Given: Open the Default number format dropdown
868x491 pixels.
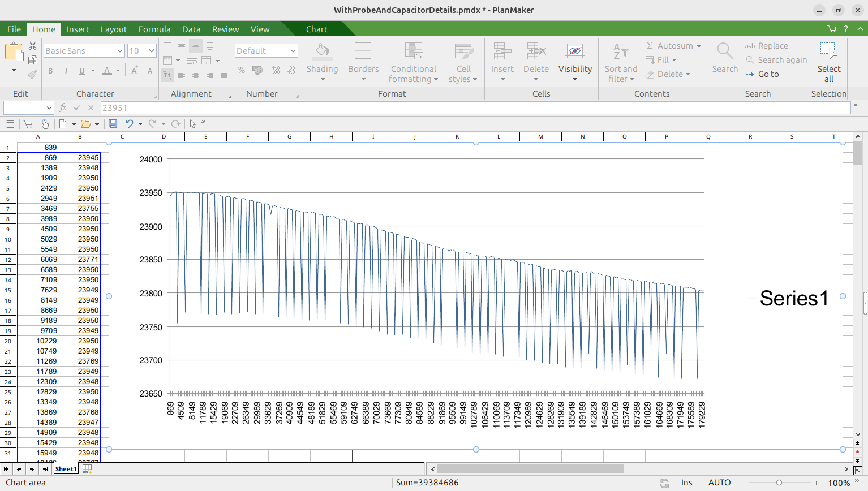Looking at the screenshot, I should coord(293,51).
